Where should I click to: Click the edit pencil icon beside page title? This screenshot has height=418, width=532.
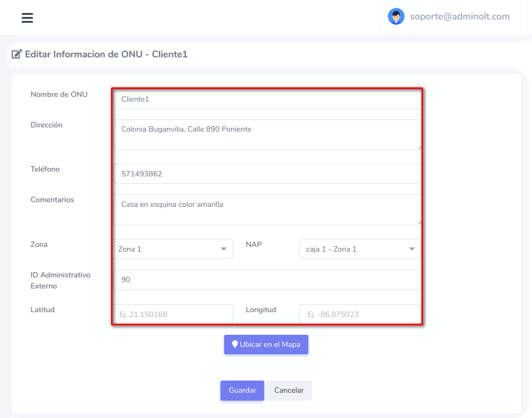tap(17, 54)
